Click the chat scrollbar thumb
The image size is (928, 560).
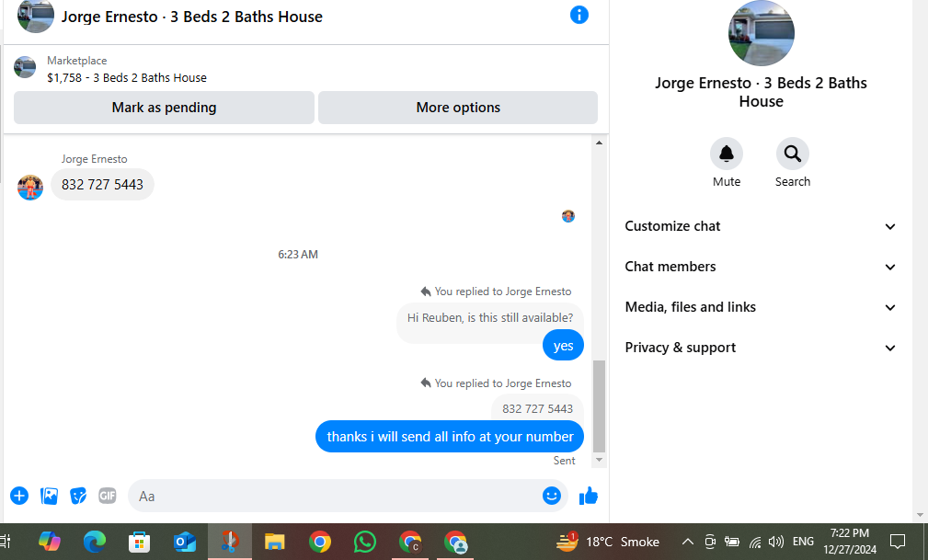click(599, 406)
